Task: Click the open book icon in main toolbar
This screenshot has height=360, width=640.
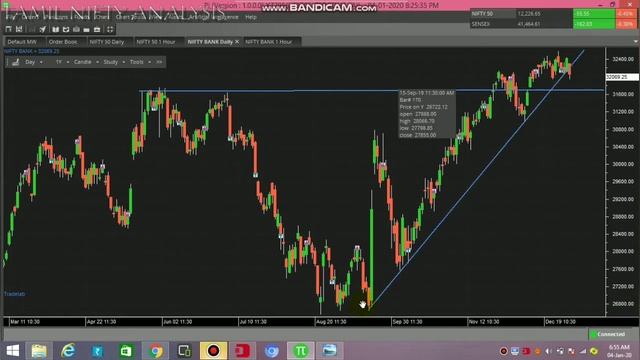Action: [56, 29]
